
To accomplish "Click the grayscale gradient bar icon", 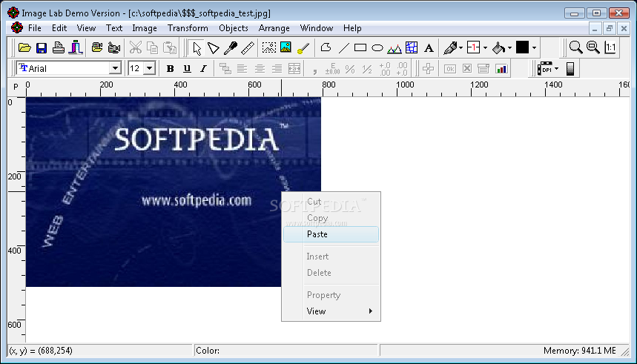I will [570, 69].
